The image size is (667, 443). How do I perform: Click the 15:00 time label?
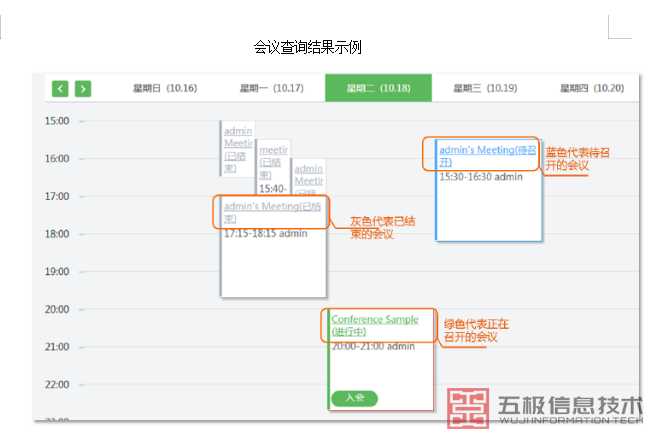pyautogui.click(x=57, y=121)
